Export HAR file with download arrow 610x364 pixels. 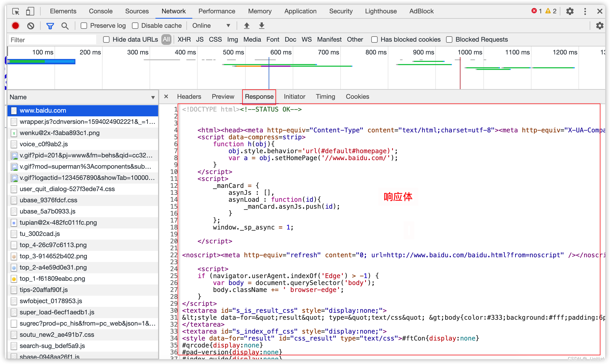pyautogui.click(x=262, y=26)
